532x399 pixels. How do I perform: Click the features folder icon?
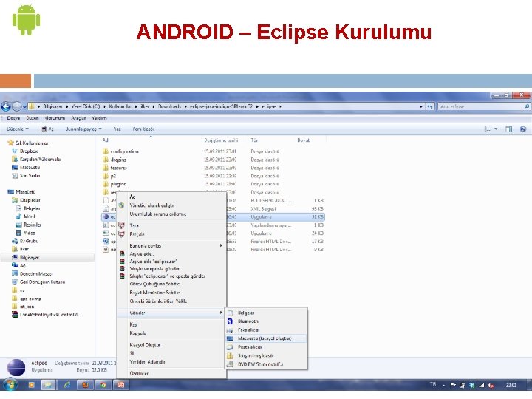[106, 168]
